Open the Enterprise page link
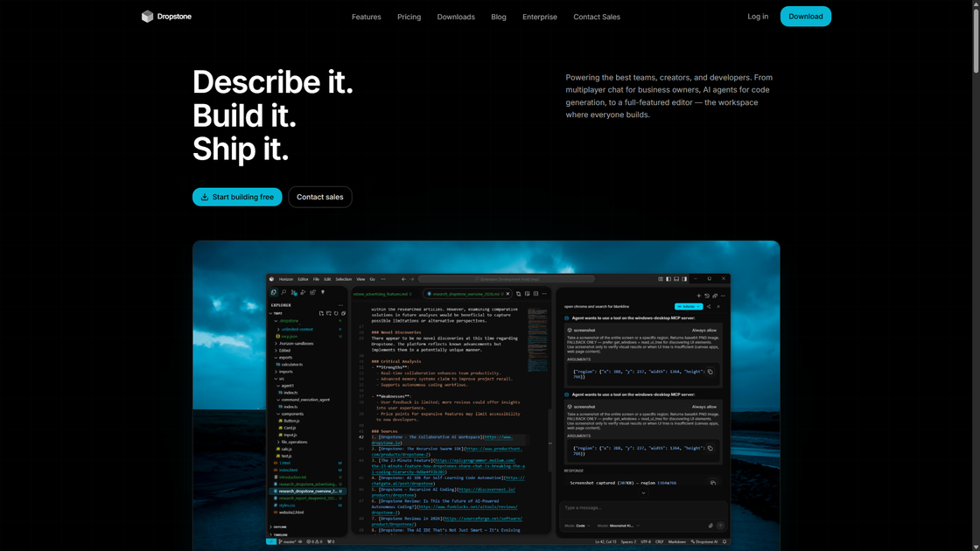980x551 pixels. tap(539, 17)
